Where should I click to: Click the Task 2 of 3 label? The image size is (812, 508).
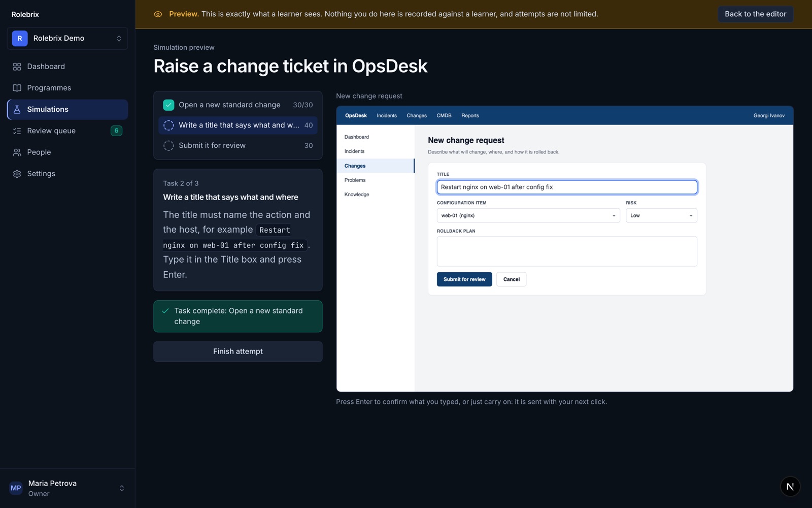[x=181, y=183]
